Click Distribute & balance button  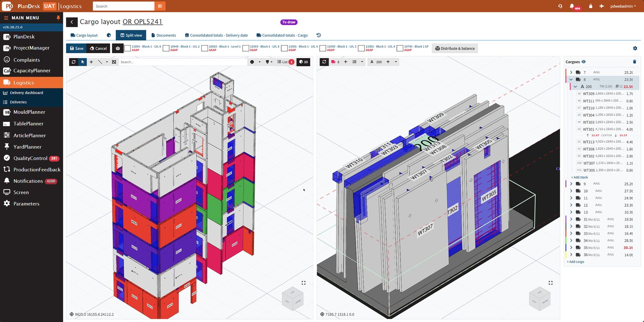pos(455,48)
